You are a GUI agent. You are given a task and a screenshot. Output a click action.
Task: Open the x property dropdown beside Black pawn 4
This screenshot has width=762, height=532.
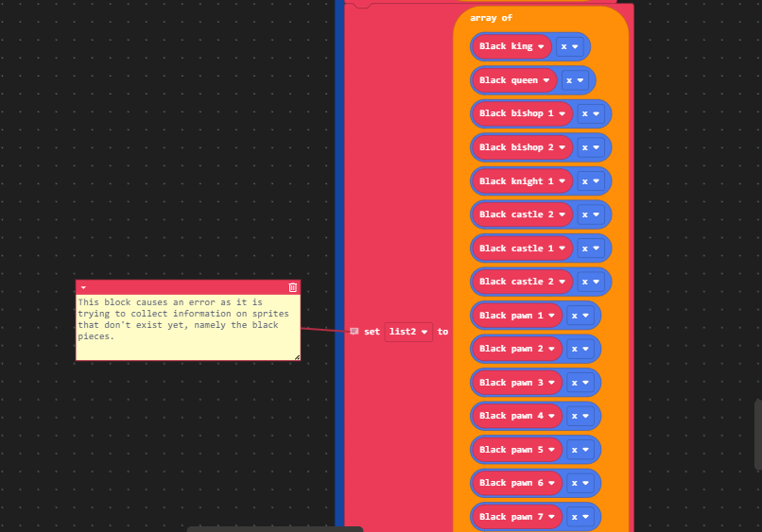tap(580, 416)
